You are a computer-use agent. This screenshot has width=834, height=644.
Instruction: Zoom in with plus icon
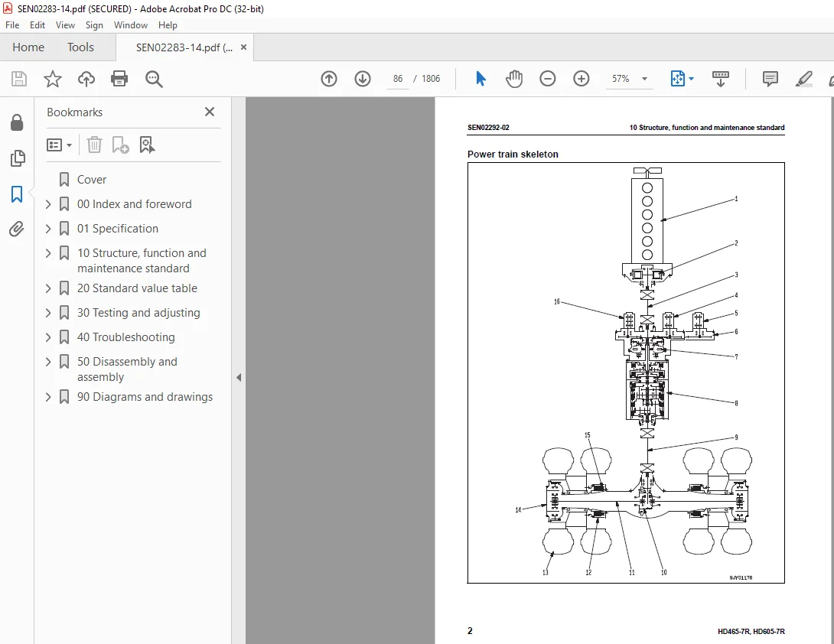click(582, 79)
